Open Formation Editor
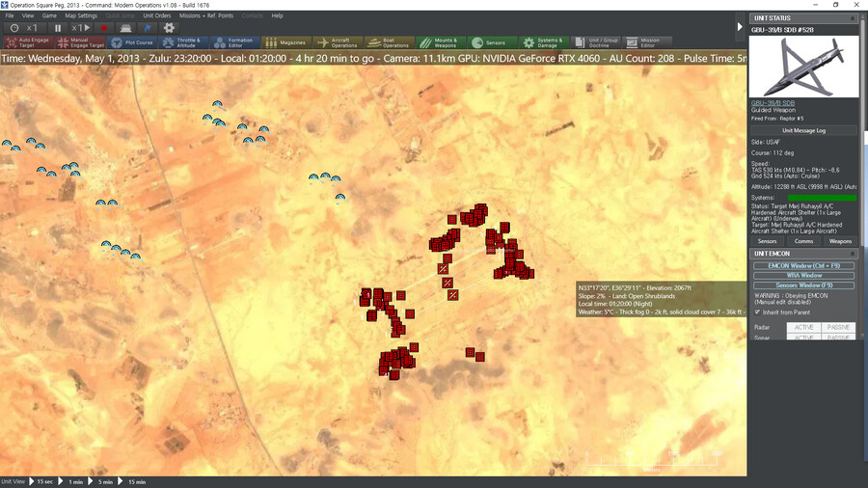This screenshot has height=488, width=868. (x=234, y=42)
